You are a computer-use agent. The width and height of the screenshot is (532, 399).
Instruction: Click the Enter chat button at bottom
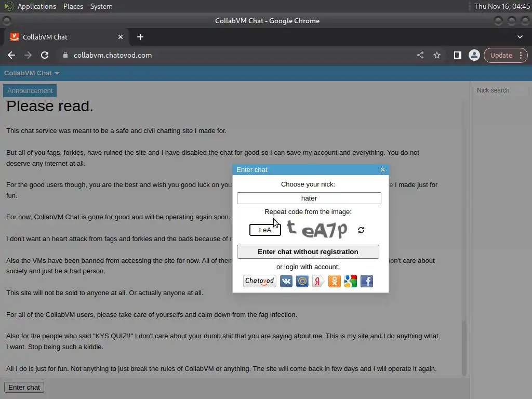click(24, 388)
